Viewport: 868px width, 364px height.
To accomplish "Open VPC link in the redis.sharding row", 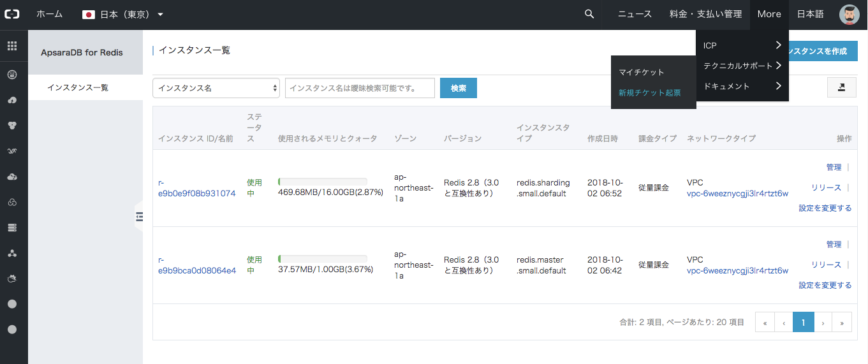I will pyautogui.click(x=737, y=193).
